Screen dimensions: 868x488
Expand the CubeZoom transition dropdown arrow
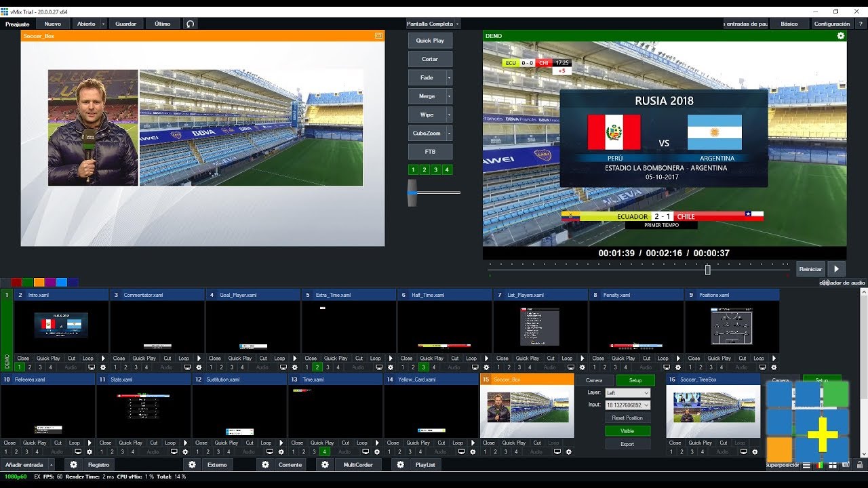click(x=449, y=134)
